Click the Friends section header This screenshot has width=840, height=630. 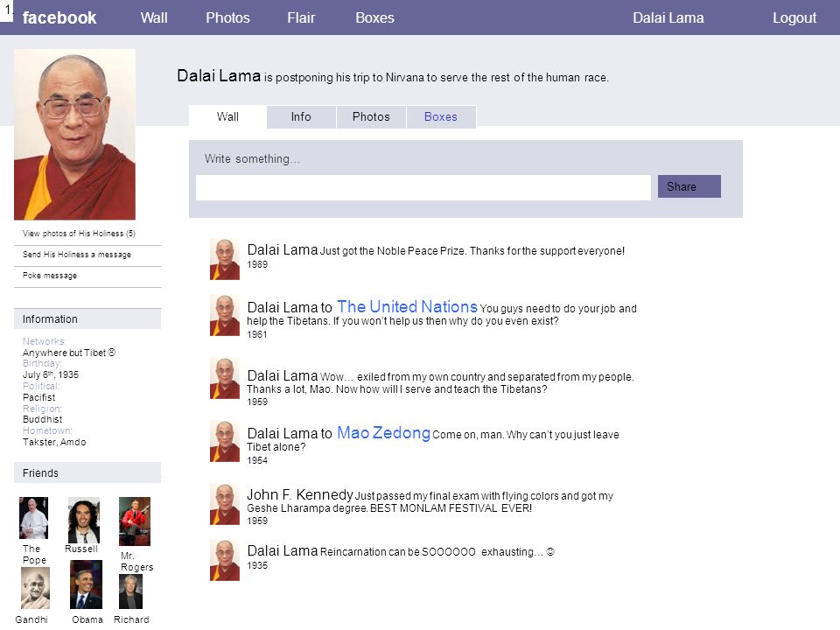tap(87, 473)
